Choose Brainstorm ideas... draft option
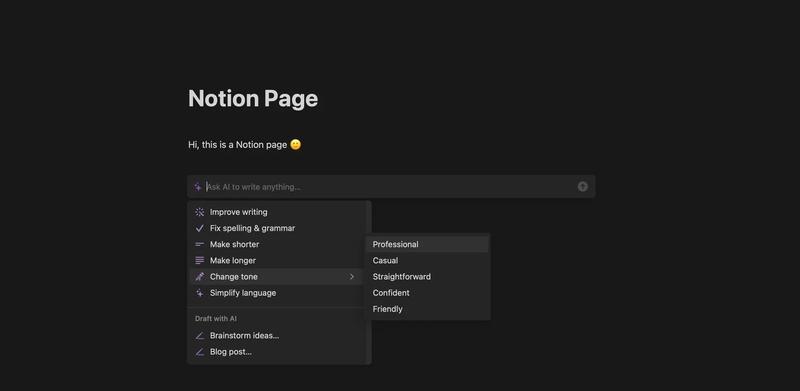The width and height of the screenshot is (800, 391). [276, 336]
